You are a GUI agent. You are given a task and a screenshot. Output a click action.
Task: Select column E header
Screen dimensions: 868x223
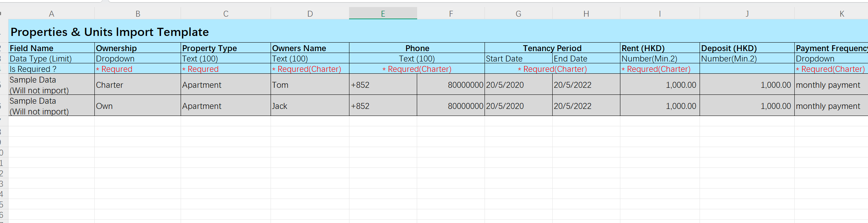[x=383, y=14]
